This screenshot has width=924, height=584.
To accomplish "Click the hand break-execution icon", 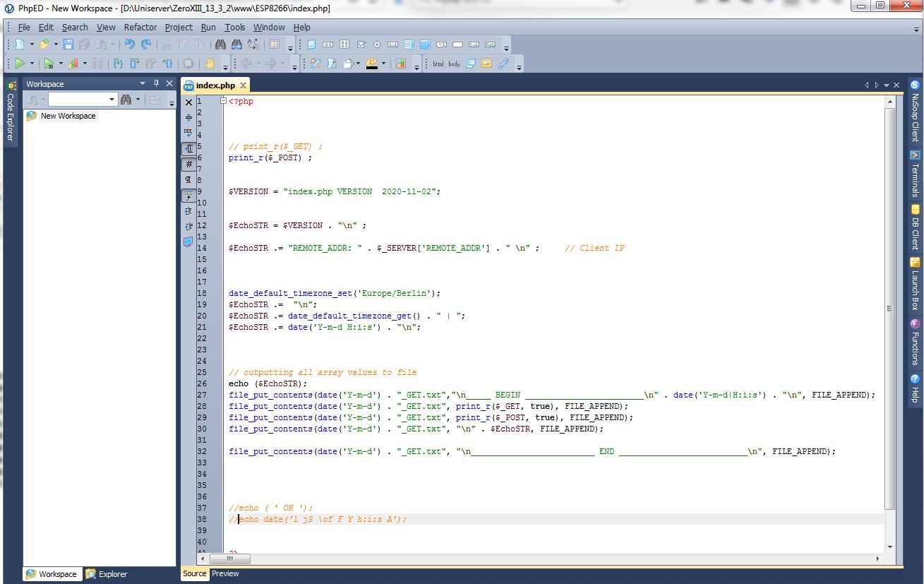I will point(210,64).
